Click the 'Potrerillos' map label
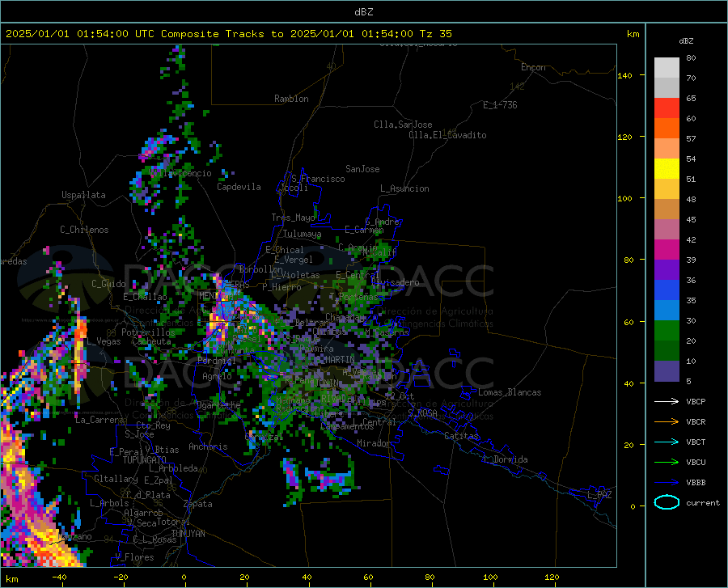The width and height of the screenshot is (728, 588). (x=148, y=332)
